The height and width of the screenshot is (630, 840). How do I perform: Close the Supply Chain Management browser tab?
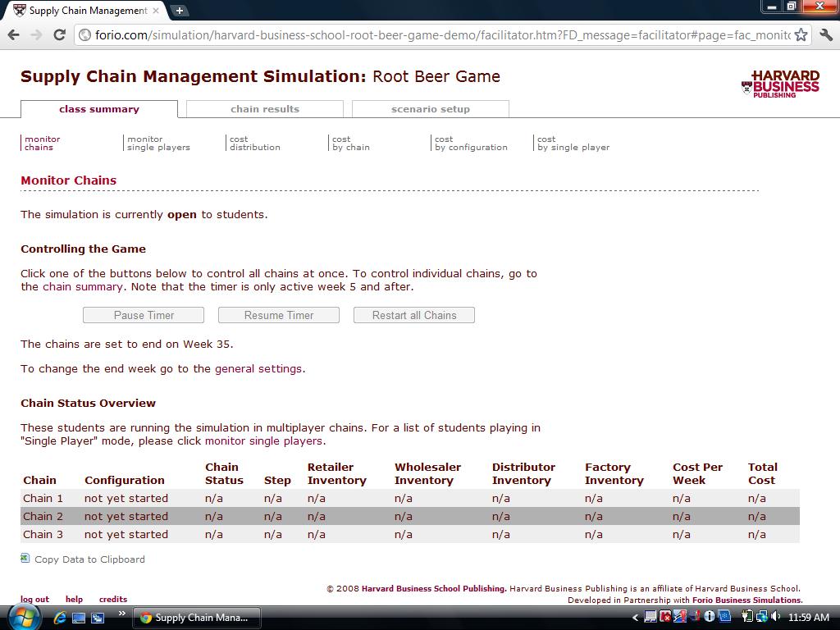156,10
